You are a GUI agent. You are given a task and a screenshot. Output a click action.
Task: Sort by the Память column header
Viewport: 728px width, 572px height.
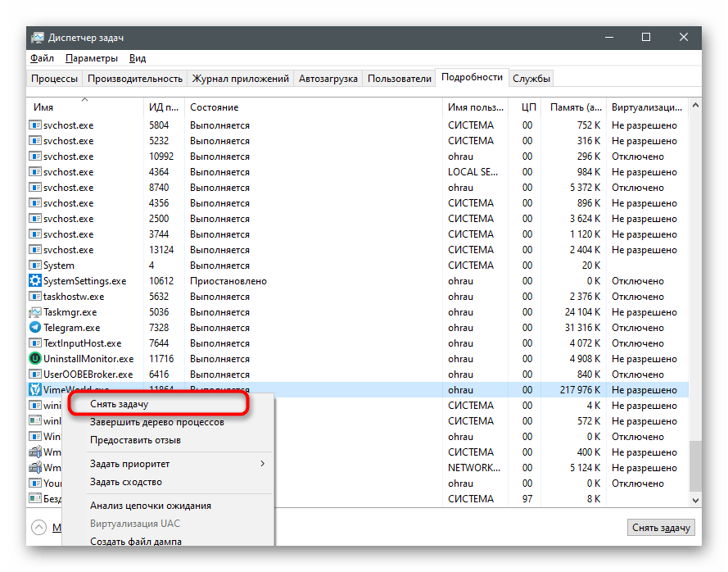click(x=576, y=107)
